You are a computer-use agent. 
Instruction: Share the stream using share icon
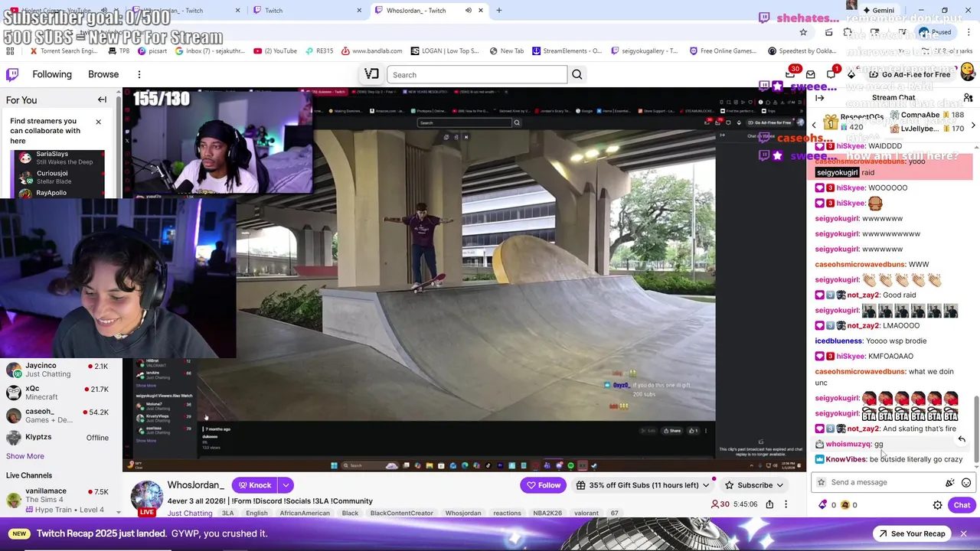coord(769,504)
